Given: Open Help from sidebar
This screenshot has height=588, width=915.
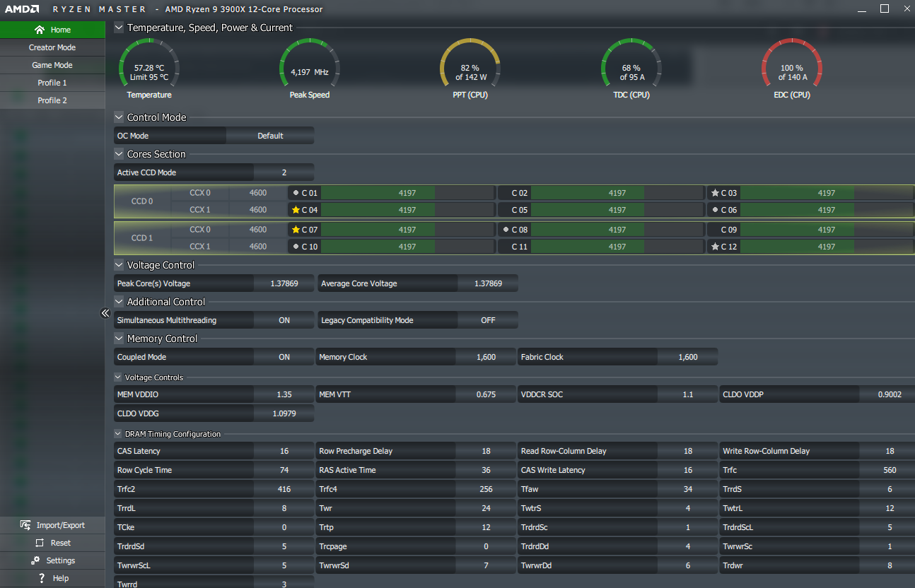Looking at the screenshot, I should 52,578.
